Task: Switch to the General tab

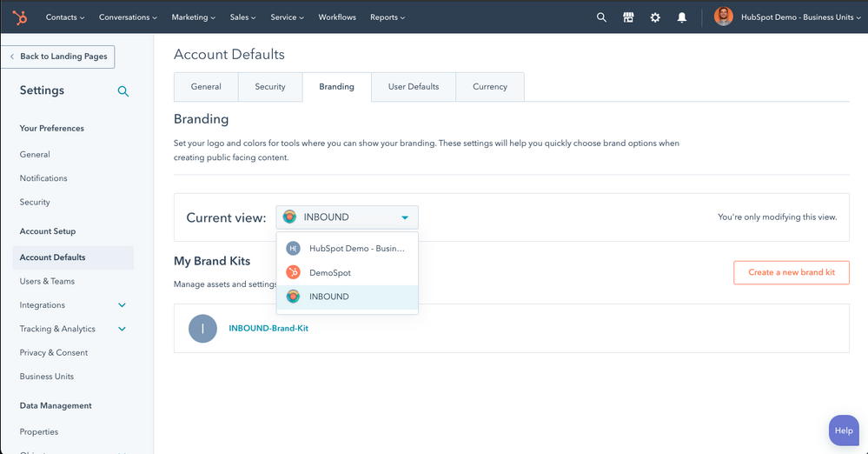Action: (206, 87)
